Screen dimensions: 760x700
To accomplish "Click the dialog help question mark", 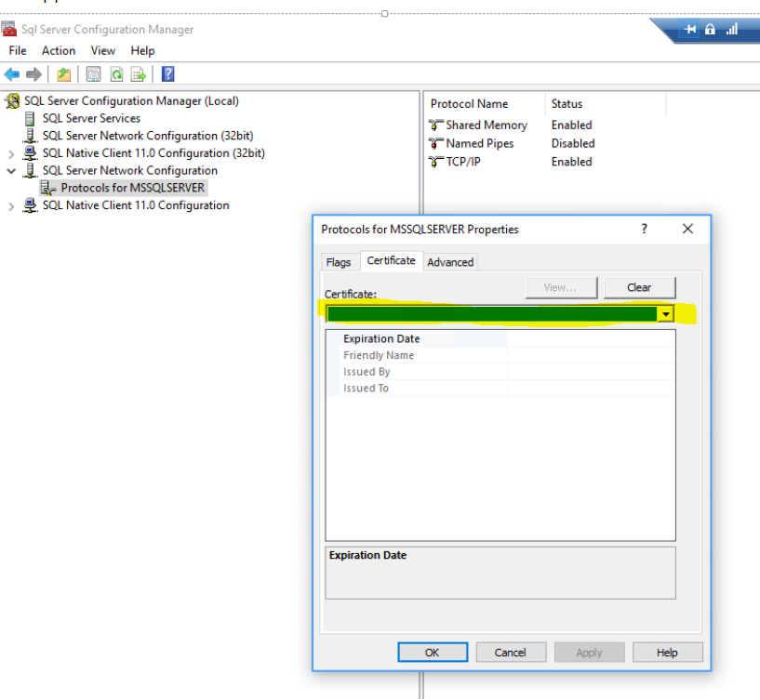I will pyautogui.click(x=644, y=229).
